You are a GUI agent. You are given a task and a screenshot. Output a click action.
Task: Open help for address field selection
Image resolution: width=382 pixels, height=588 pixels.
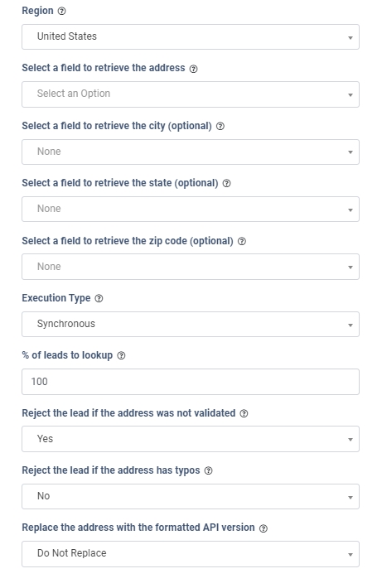pos(193,69)
